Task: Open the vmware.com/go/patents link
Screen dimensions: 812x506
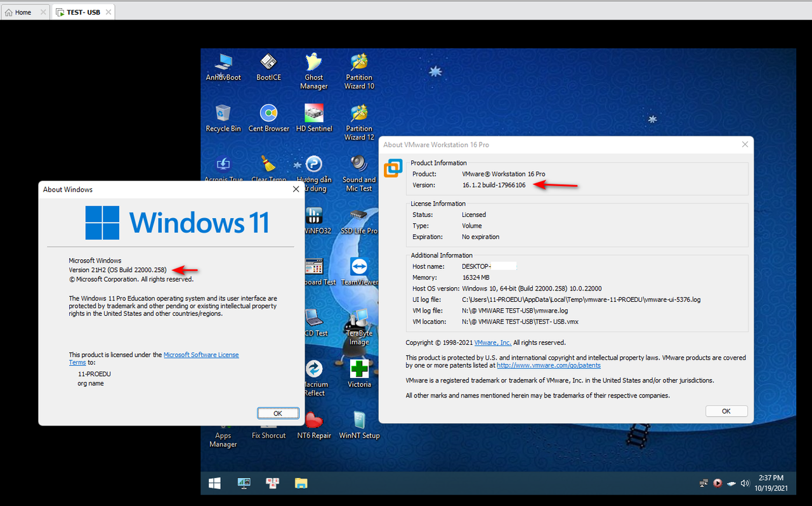Action: 549,365
